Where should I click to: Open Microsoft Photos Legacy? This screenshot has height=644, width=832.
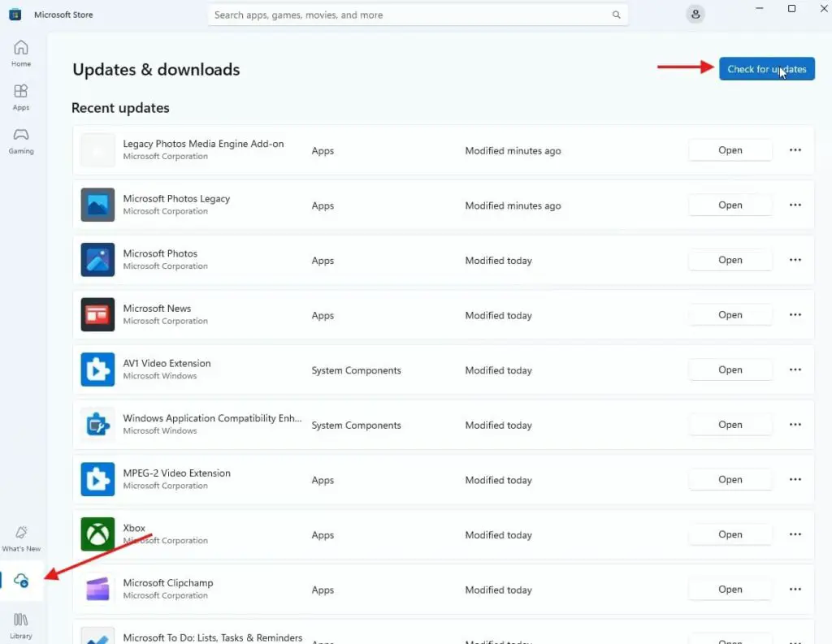[x=730, y=205]
